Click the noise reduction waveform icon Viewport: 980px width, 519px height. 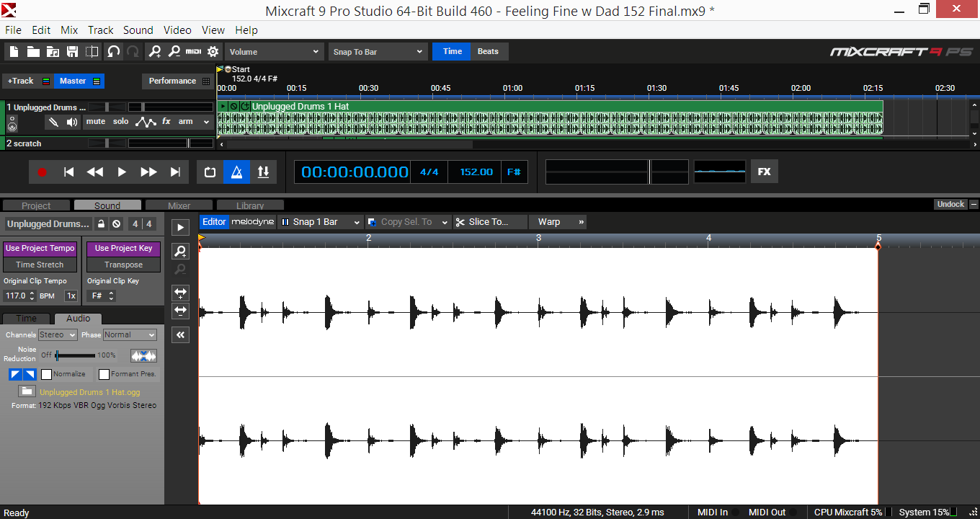point(143,355)
